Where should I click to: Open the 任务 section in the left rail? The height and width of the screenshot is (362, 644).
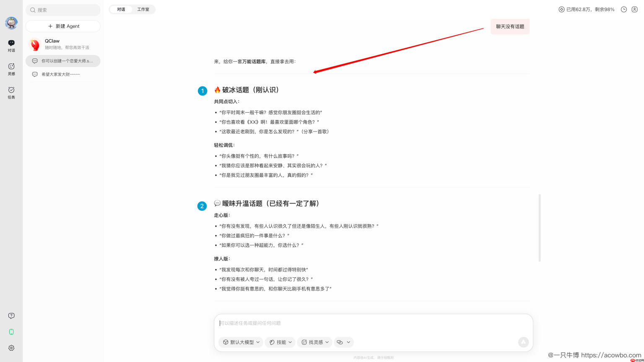coord(11,93)
